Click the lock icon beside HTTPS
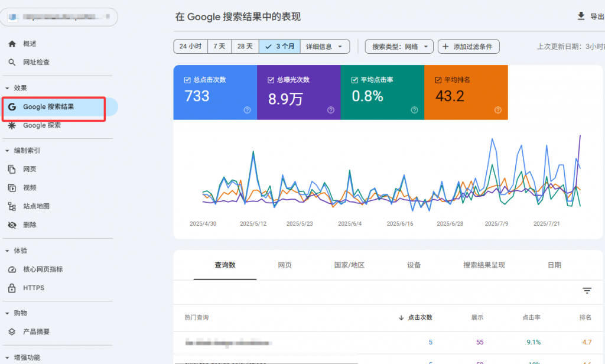Screen dimensions: 605x364 [12, 288]
